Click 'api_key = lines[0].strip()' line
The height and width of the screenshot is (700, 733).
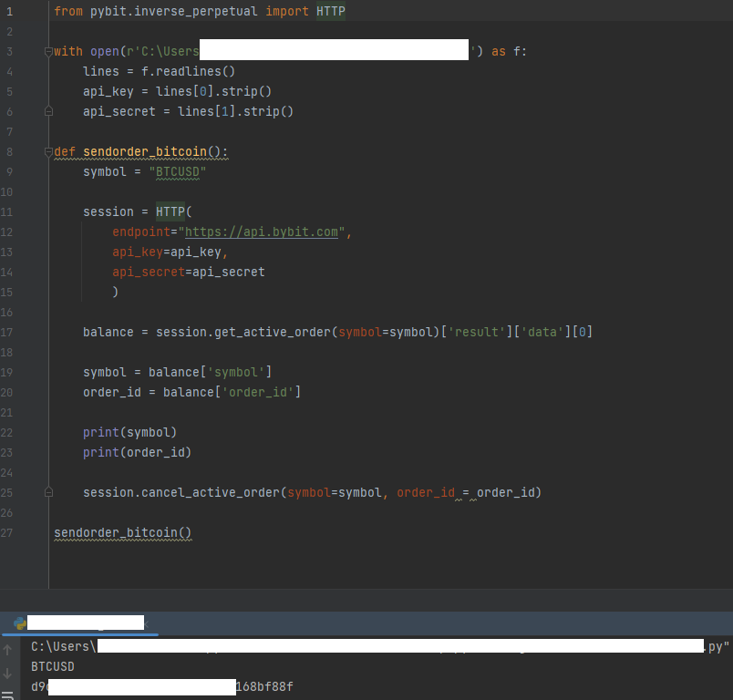coord(177,91)
